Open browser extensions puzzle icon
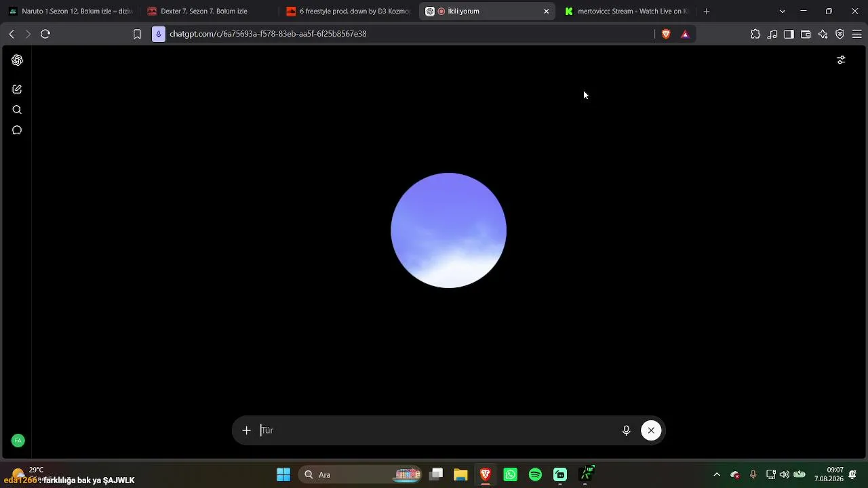Viewport: 868px width, 488px height. click(x=755, y=34)
